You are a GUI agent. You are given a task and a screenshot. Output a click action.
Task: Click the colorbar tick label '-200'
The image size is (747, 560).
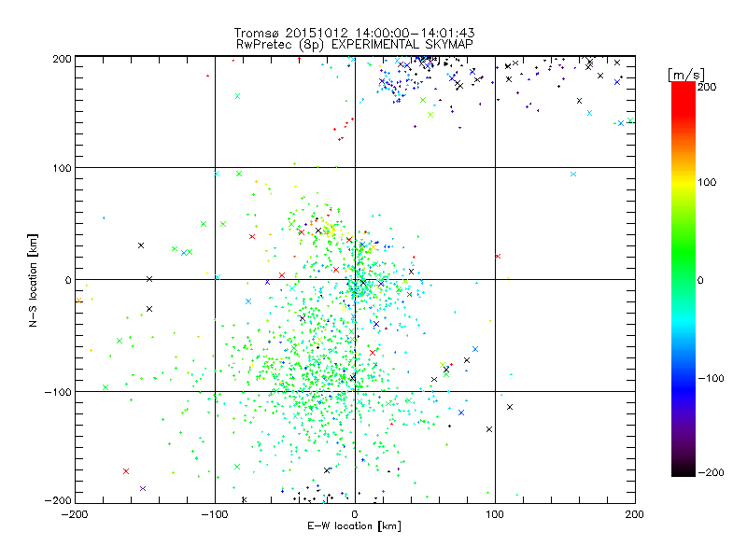(711, 472)
